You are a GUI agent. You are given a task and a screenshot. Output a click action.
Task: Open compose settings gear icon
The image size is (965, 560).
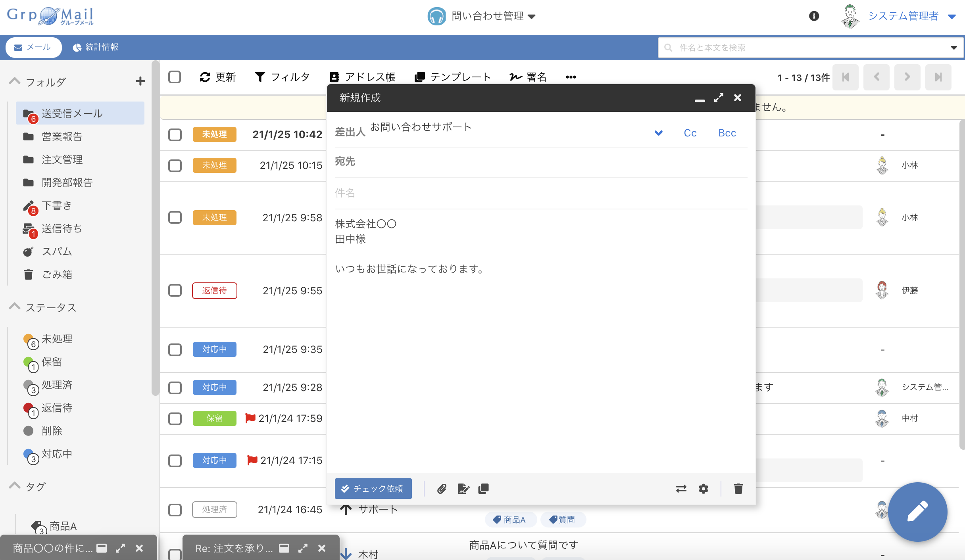coord(703,489)
